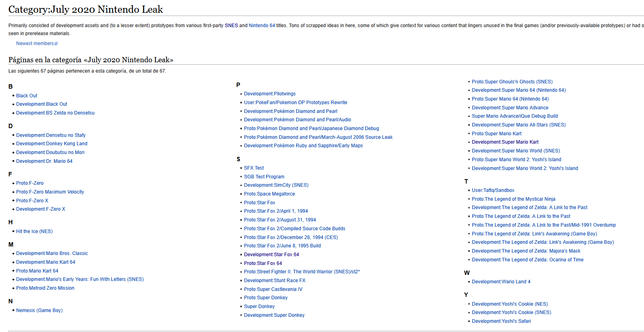This screenshot has height=332, width=644.
Task: Open Proto:Space Megaforce
Action: click(x=269, y=194)
